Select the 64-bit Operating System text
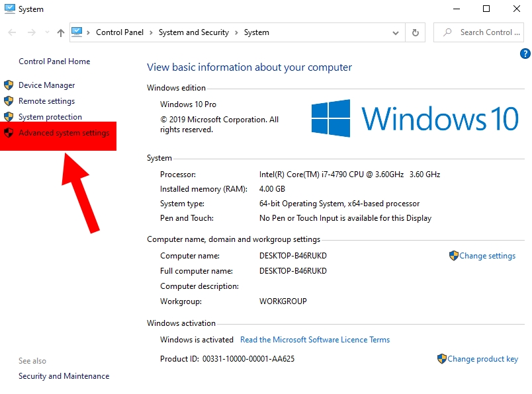Screen dimensions: 532x394 (339, 204)
